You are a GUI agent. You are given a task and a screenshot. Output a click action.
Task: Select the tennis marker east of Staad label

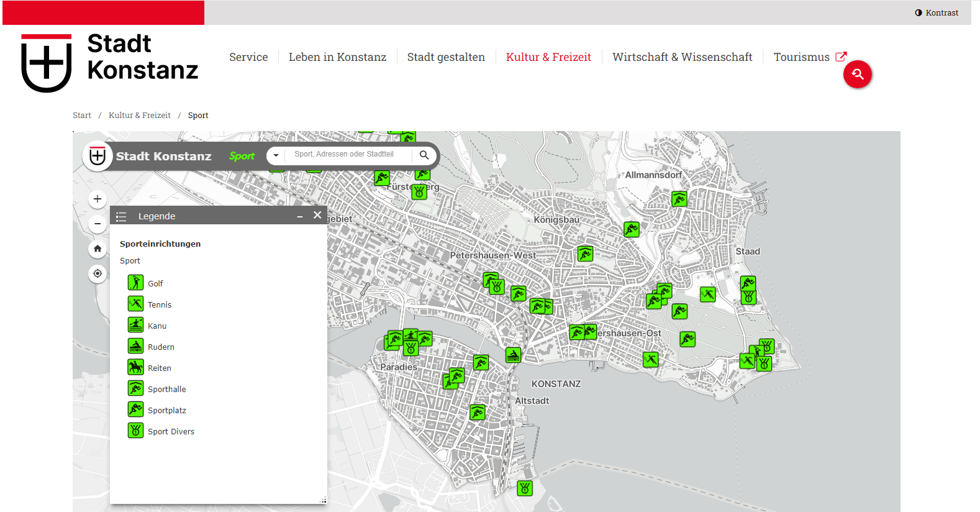point(707,295)
